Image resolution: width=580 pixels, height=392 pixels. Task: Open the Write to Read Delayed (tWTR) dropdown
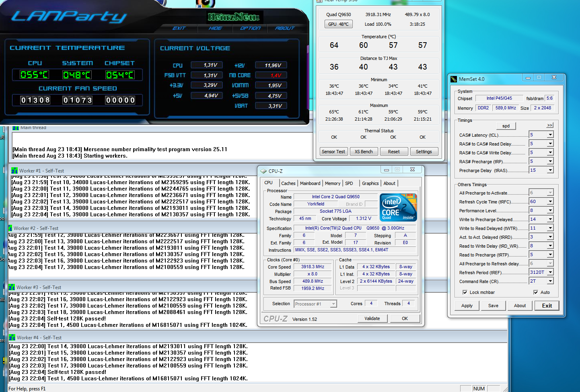pos(550,228)
